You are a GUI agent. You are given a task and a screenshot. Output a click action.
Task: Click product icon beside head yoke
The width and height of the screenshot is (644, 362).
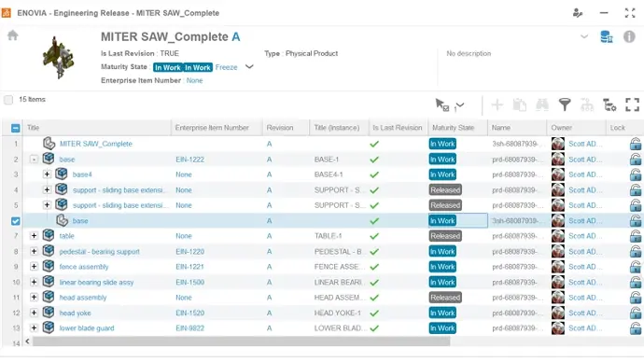point(49,312)
